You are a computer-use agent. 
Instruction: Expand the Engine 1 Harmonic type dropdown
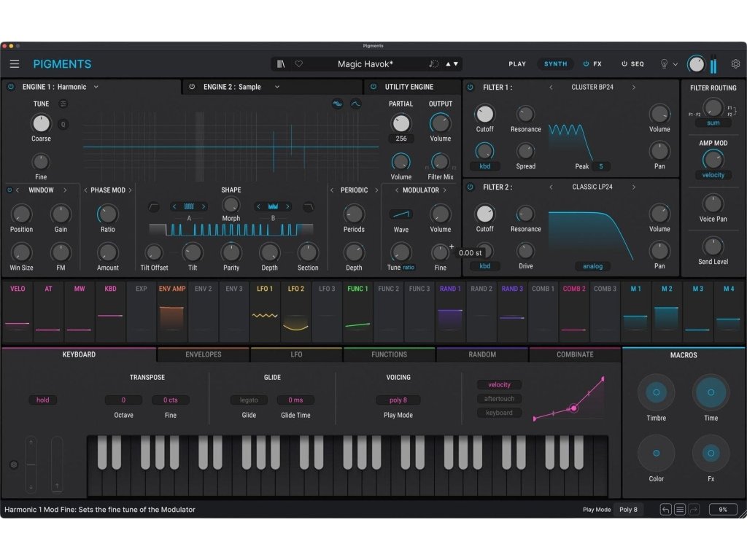click(x=96, y=87)
